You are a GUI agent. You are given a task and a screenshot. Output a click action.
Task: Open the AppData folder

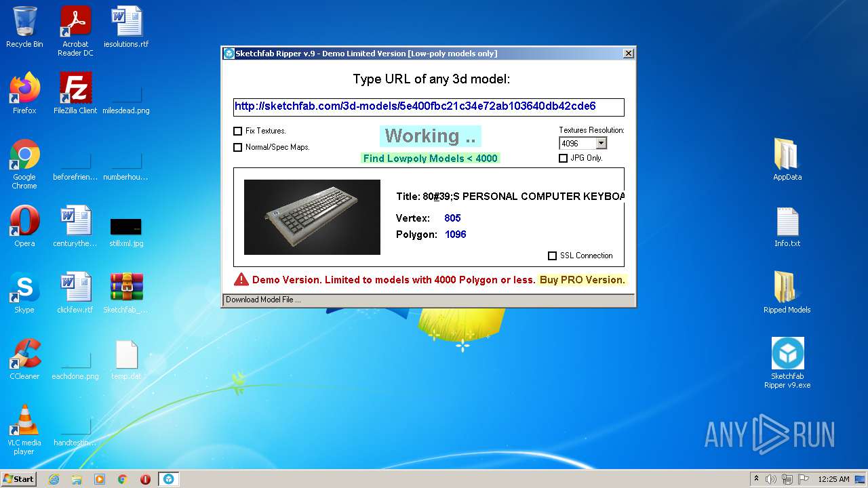[787, 160]
